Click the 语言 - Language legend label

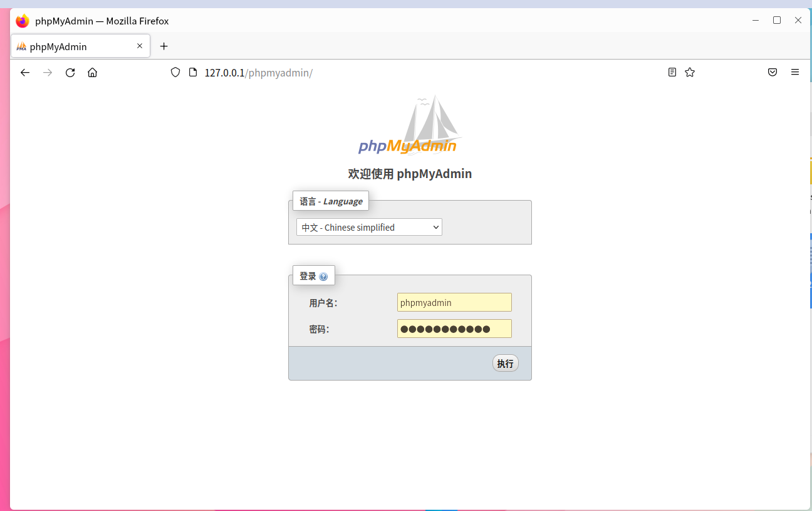(331, 201)
